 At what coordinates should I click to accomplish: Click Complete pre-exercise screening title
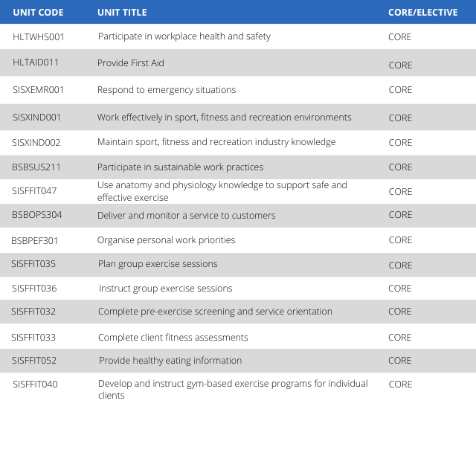[215, 312]
